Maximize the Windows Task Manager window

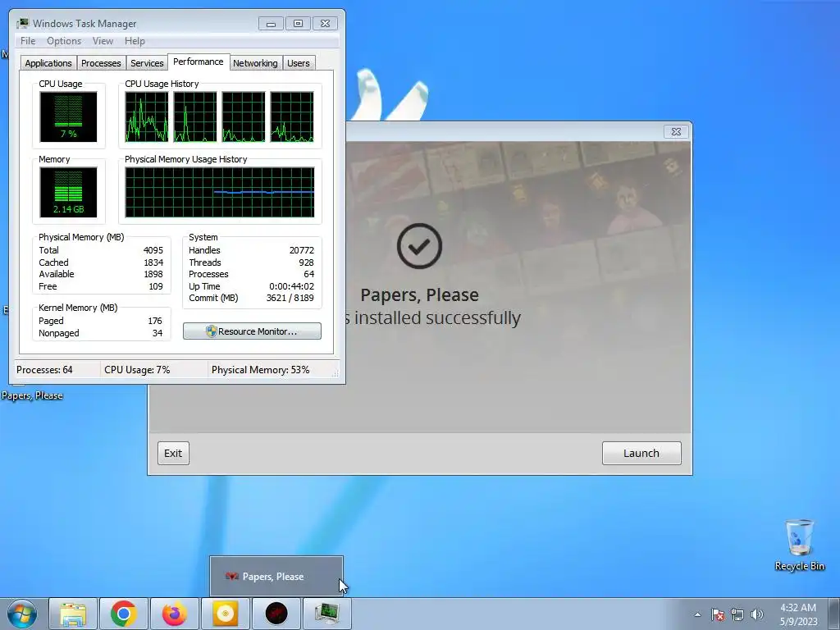click(298, 24)
